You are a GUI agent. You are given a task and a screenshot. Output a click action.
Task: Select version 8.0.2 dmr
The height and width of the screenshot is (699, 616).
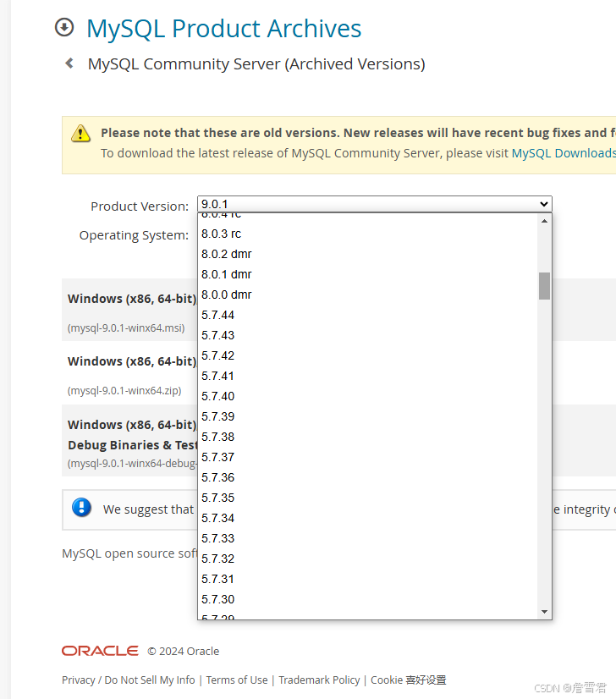pyautogui.click(x=368, y=254)
